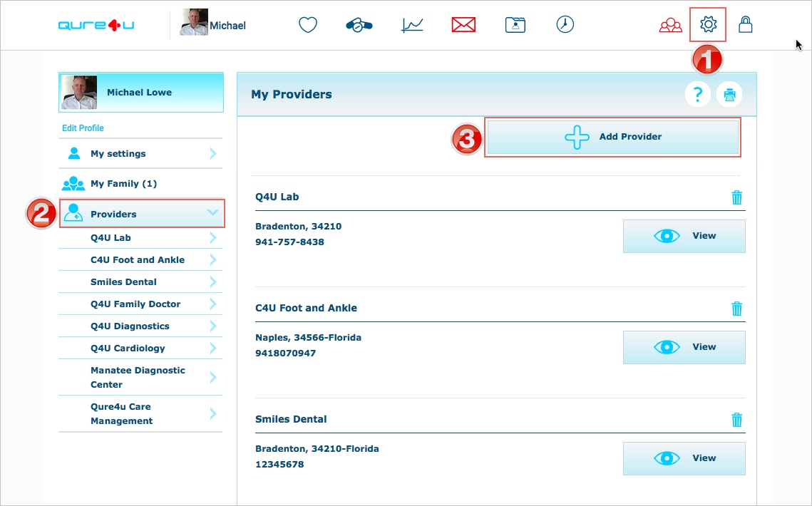Image resolution: width=812 pixels, height=506 pixels.
Task: Delete C4U Foot and Ankle provider
Action: (736, 309)
